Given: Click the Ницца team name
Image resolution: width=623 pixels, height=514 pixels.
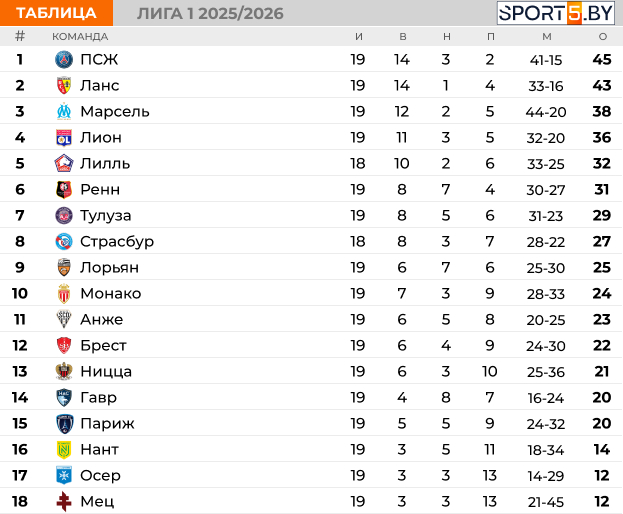Looking at the screenshot, I should tap(106, 371).
